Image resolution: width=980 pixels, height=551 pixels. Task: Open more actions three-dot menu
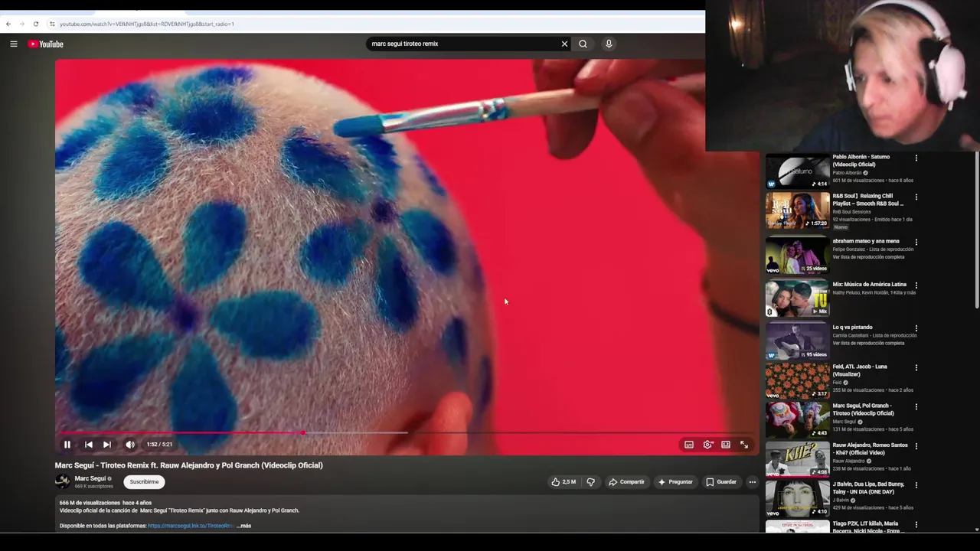tap(753, 482)
